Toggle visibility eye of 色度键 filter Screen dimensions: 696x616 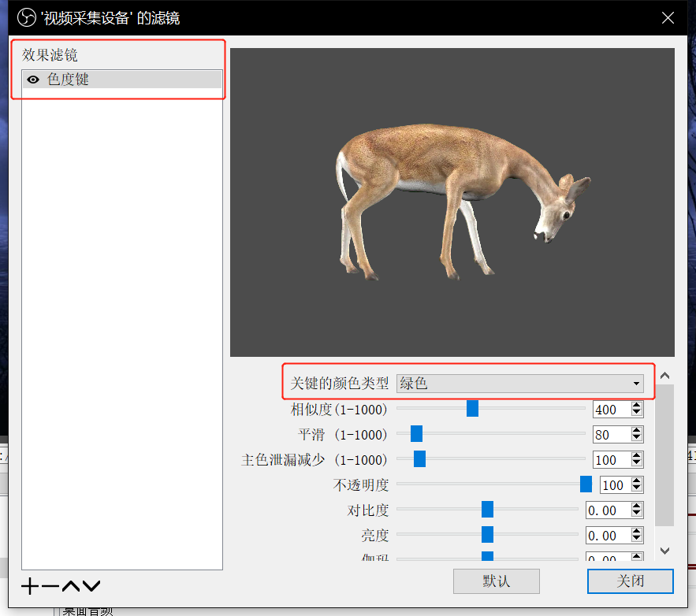[x=33, y=80]
